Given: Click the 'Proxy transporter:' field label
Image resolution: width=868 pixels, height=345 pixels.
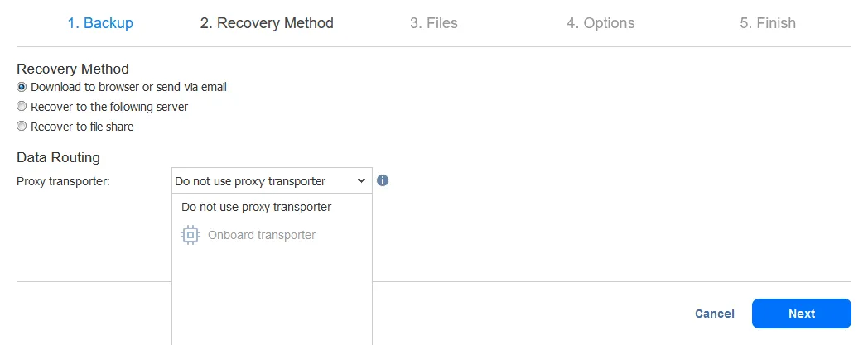Looking at the screenshot, I should click(63, 181).
